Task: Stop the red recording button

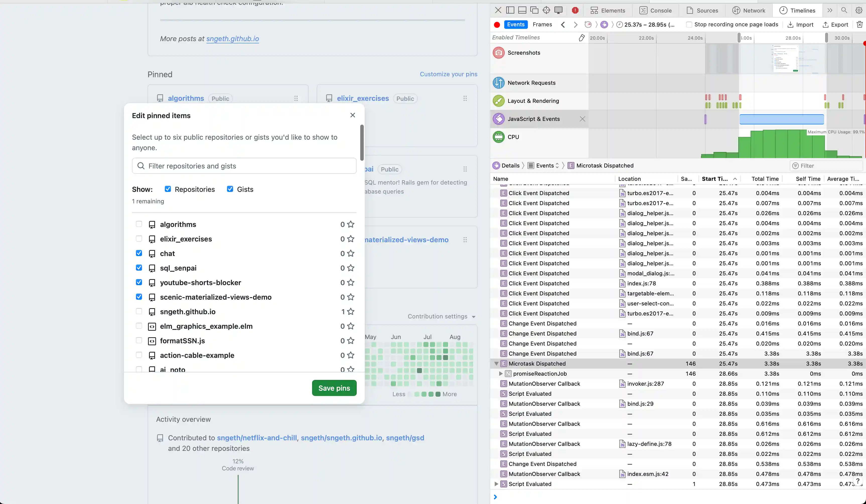Action: [496, 24]
